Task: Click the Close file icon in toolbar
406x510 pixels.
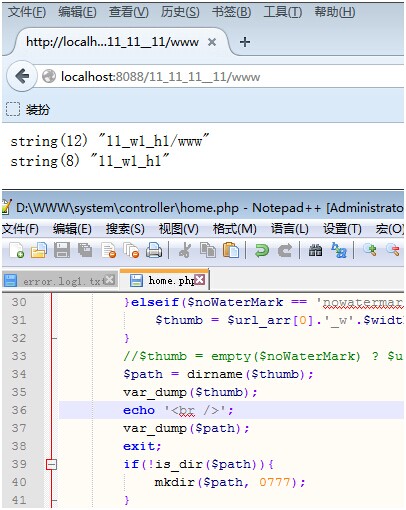Action: coord(108,250)
